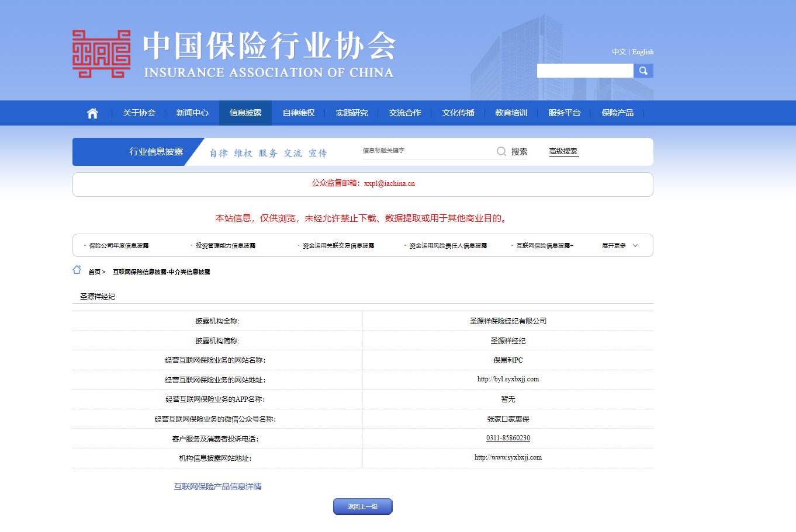This screenshot has height=532, width=796.
Task: Open 资金运用风险责任人信息披露 category
Action: pyautogui.click(x=448, y=246)
